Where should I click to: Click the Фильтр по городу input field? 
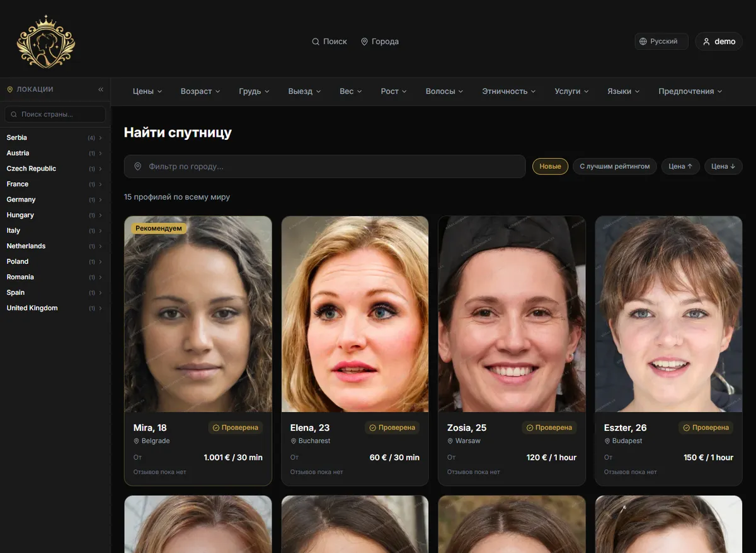pos(324,166)
